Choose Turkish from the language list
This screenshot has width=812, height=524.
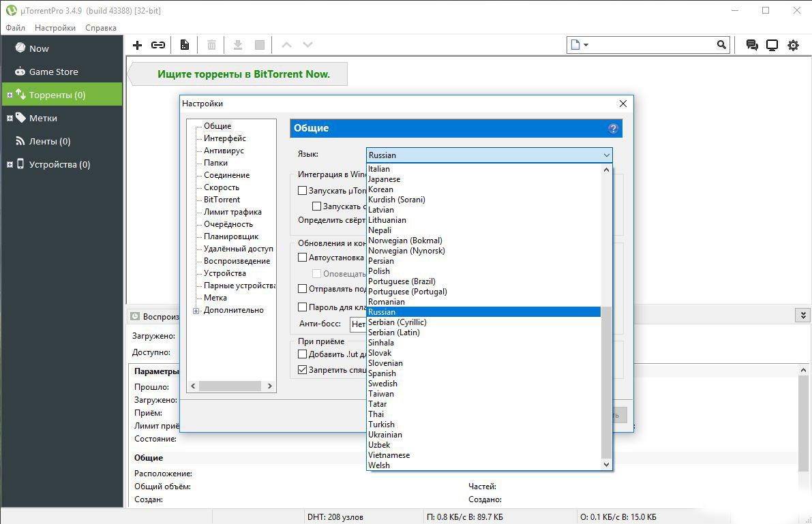tap(483, 424)
